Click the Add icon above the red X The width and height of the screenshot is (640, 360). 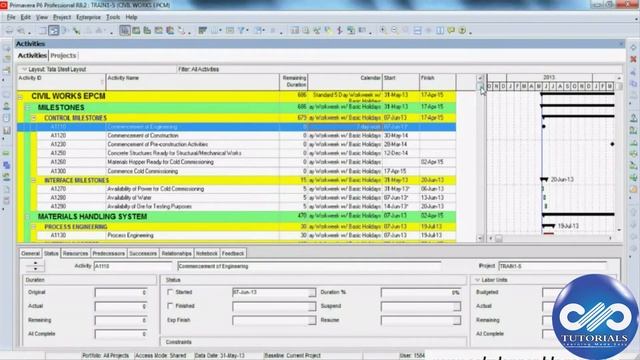coord(633,48)
